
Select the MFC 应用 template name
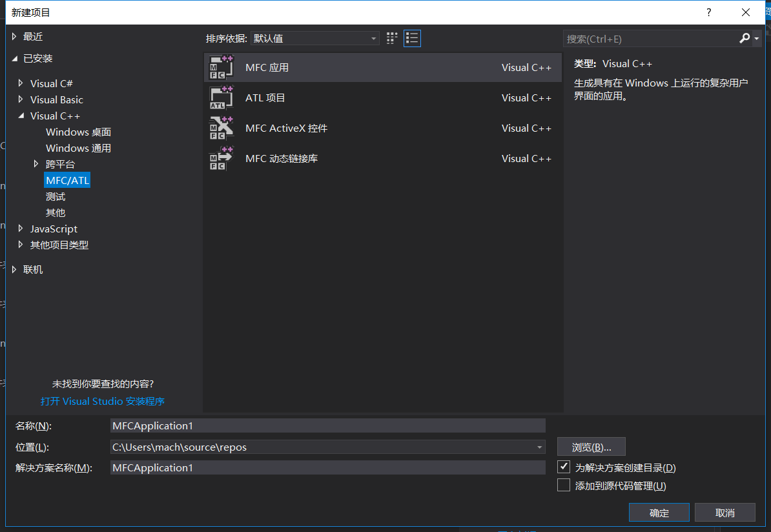tap(267, 67)
